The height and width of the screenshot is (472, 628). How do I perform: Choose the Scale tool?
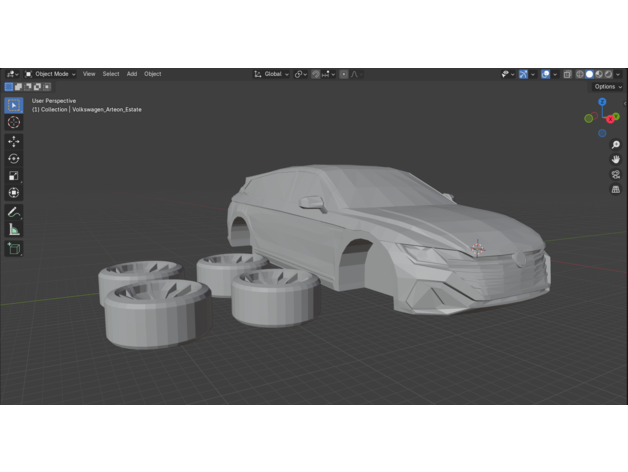point(14,176)
